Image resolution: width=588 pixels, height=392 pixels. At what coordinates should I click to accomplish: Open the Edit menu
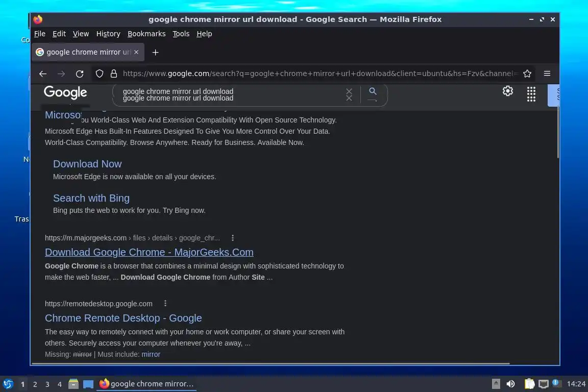(59, 34)
